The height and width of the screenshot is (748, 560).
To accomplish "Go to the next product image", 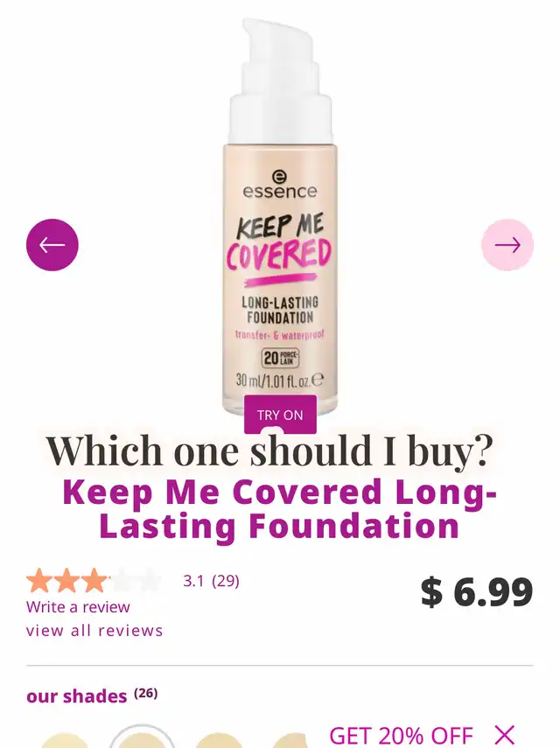I will pyautogui.click(x=507, y=245).
